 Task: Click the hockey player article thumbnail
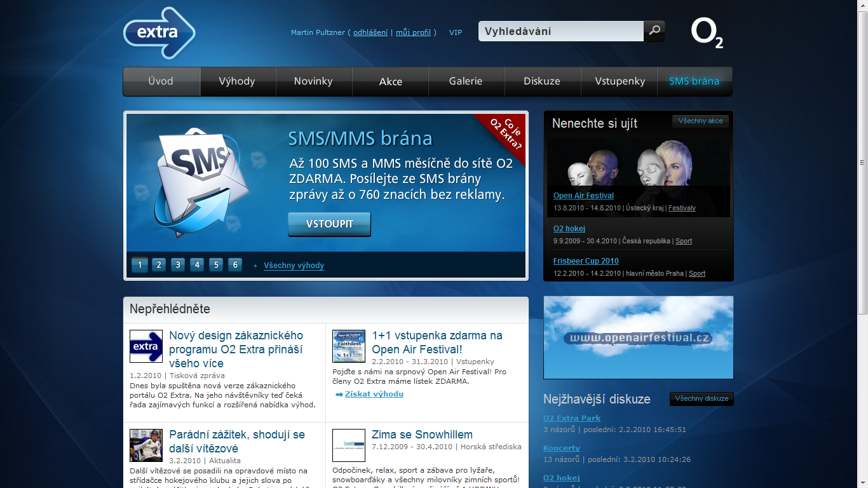146,445
